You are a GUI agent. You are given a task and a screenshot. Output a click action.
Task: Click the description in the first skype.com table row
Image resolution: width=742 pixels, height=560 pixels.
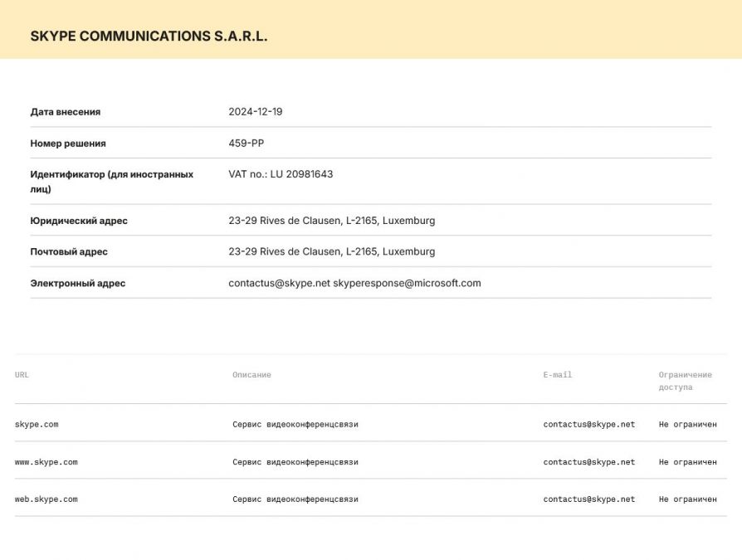tap(295, 424)
